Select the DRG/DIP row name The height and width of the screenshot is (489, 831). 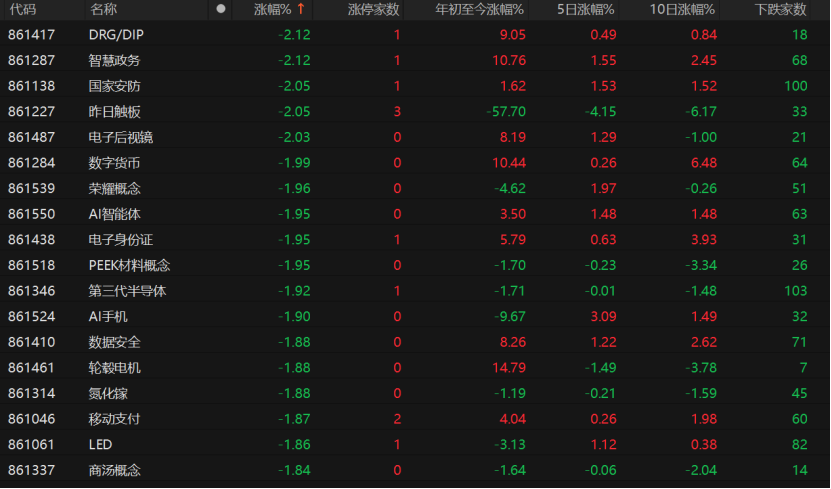pos(116,35)
